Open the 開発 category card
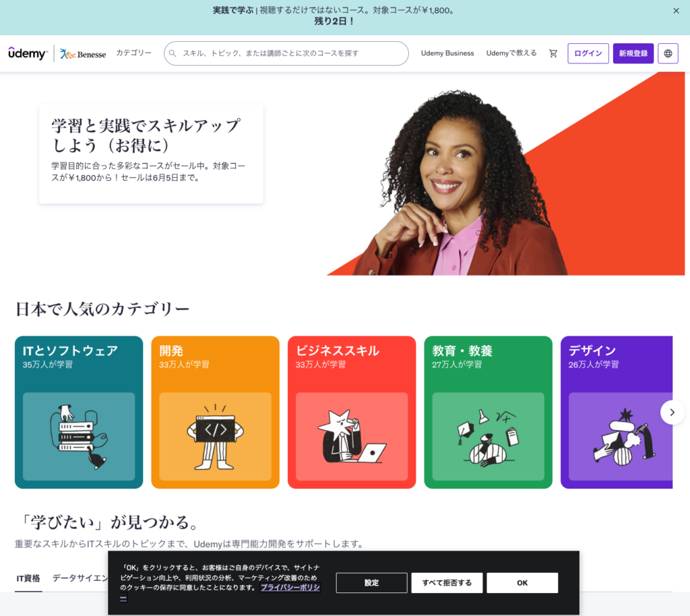The width and height of the screenshot is (690, 616). click(x=215, y=412)
